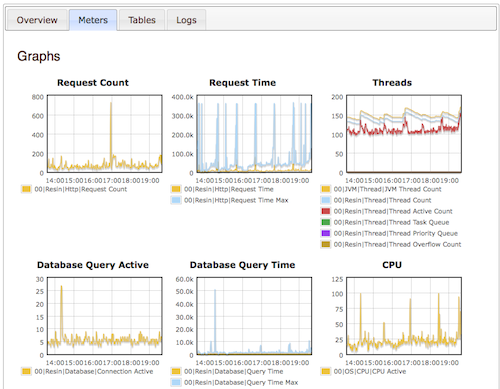Click the yellow Request Time legend swatch

pyautogui.click(x=176, y=189)
